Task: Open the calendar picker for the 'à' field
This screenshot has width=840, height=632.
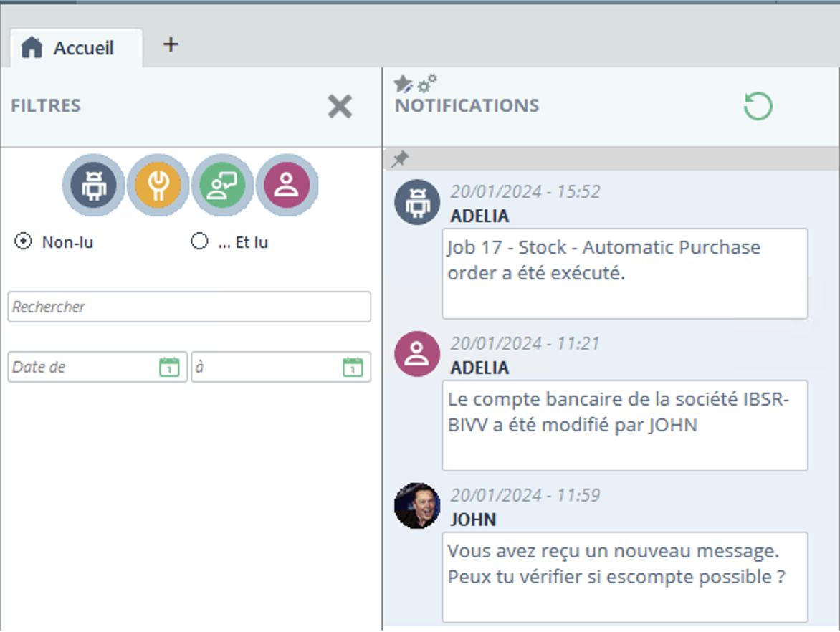Action: 353,367
